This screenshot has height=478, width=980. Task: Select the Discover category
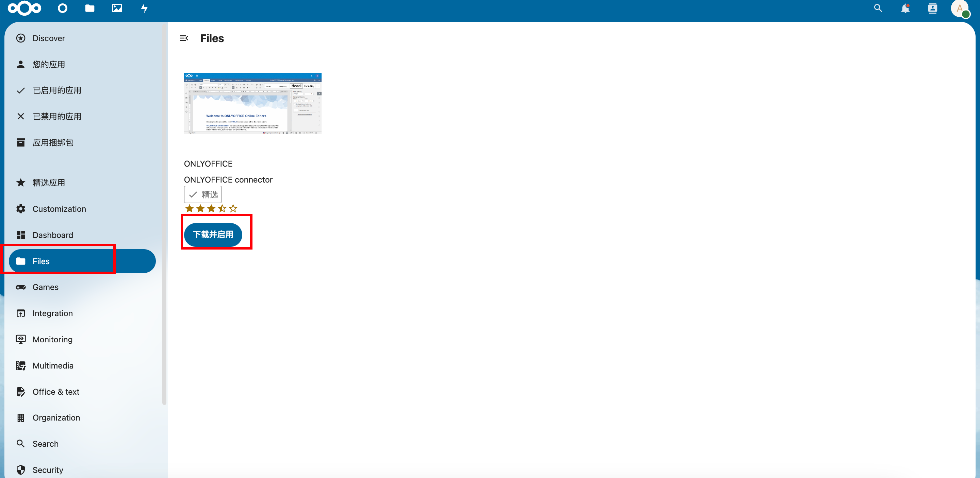(82, 38)
